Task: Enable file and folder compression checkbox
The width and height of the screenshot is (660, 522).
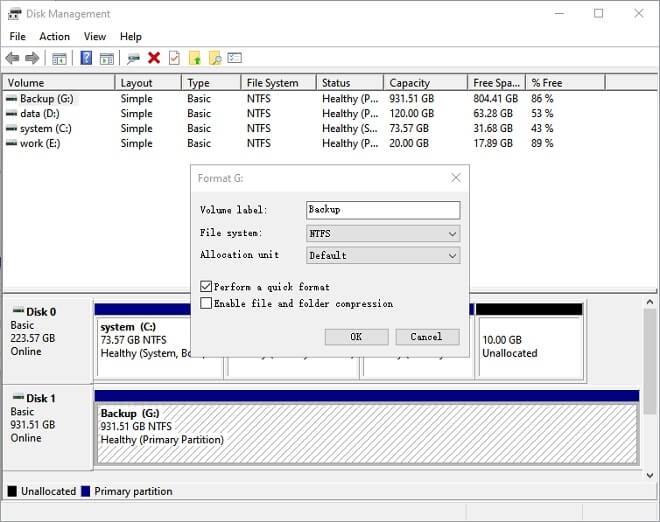Action: (206, 303)
